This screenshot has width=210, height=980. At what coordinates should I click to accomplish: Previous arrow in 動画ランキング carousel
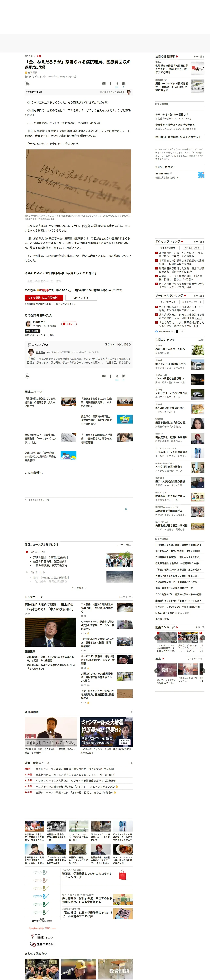pyautogui.click(x=157, y=638)
